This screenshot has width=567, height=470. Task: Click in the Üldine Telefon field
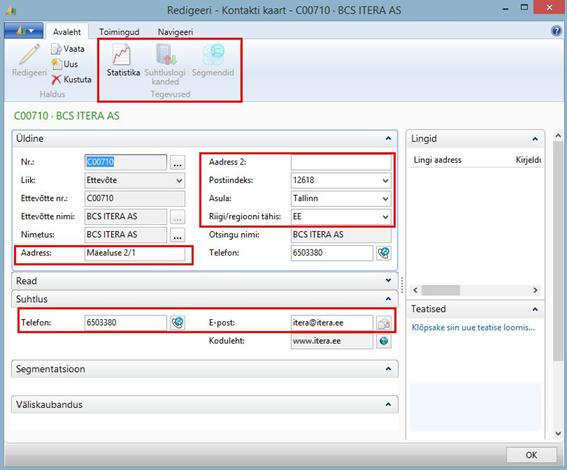pos(332,253)
